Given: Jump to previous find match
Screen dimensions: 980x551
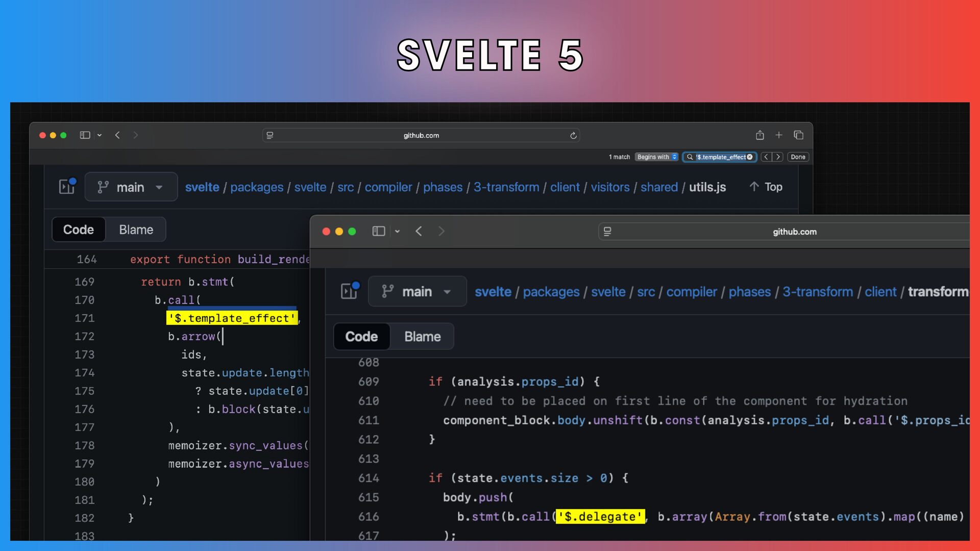Looking at the screenshot, I should pos(766,157).
